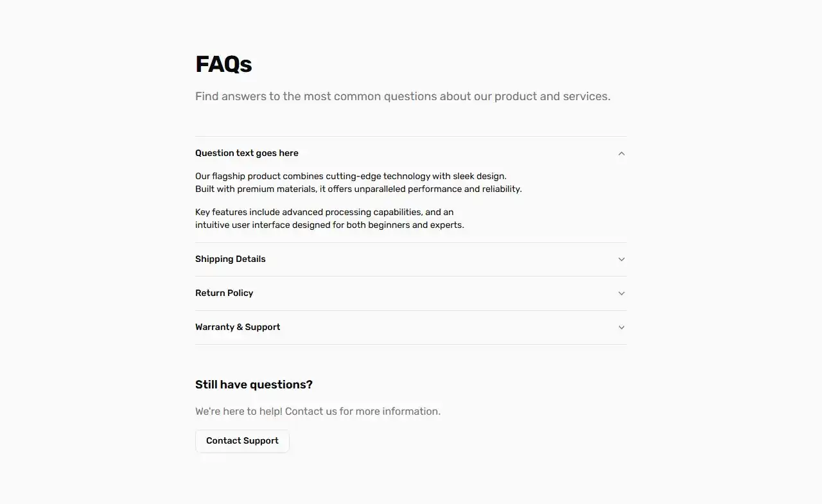Click the expanded answer paragraph about premium materials
This screenshot has width=822, height=504.
(358, 182)
